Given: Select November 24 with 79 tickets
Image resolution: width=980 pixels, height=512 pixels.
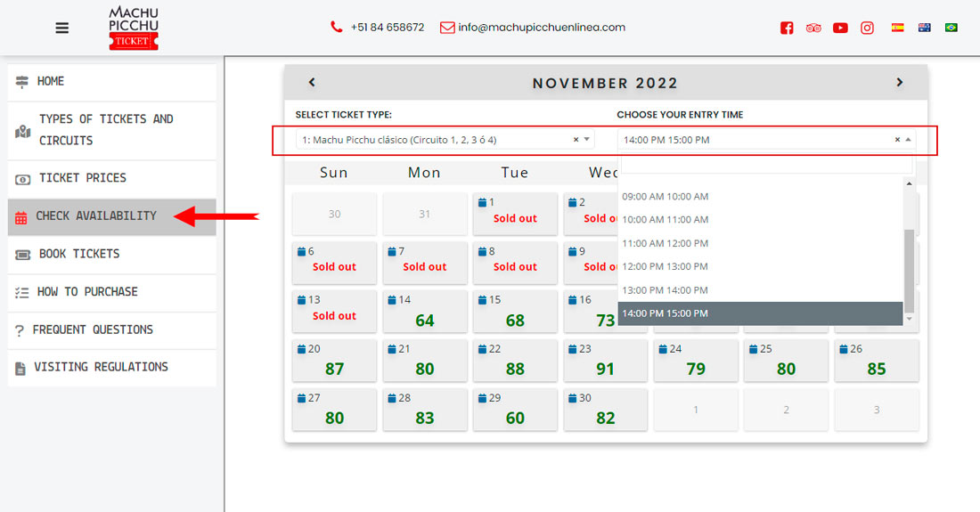Looking at the screenshot, I should [696, 361].
